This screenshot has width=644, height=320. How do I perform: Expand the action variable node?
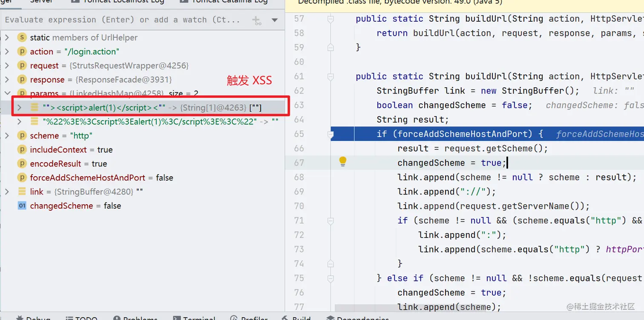tap(7, 51)
